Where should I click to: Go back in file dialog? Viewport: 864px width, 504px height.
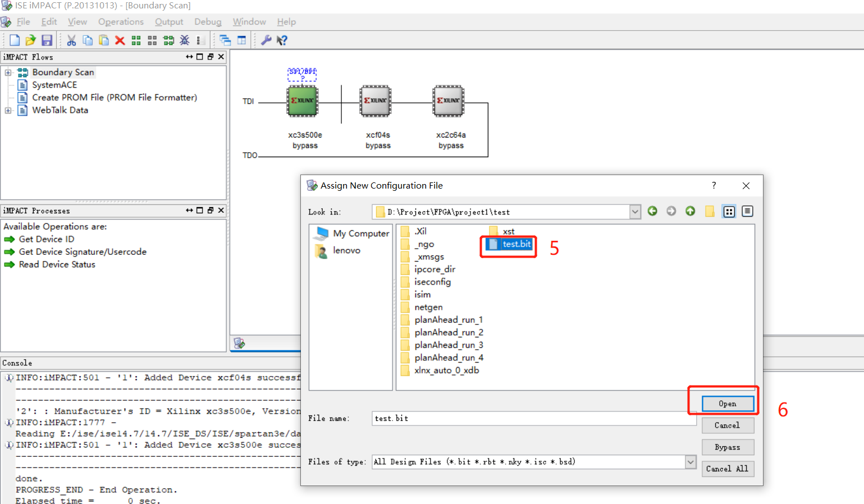[652, 211]
